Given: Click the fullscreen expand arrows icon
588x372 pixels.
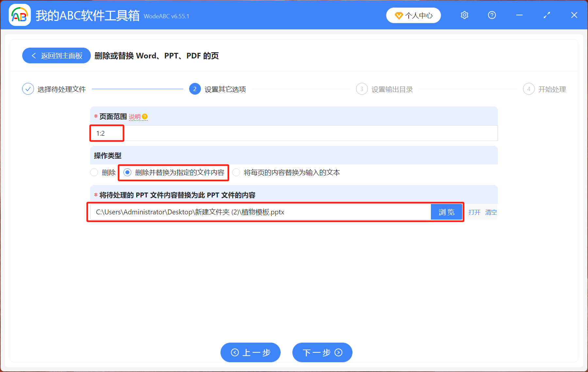Looking at the screenshot, I should point(547,15).
